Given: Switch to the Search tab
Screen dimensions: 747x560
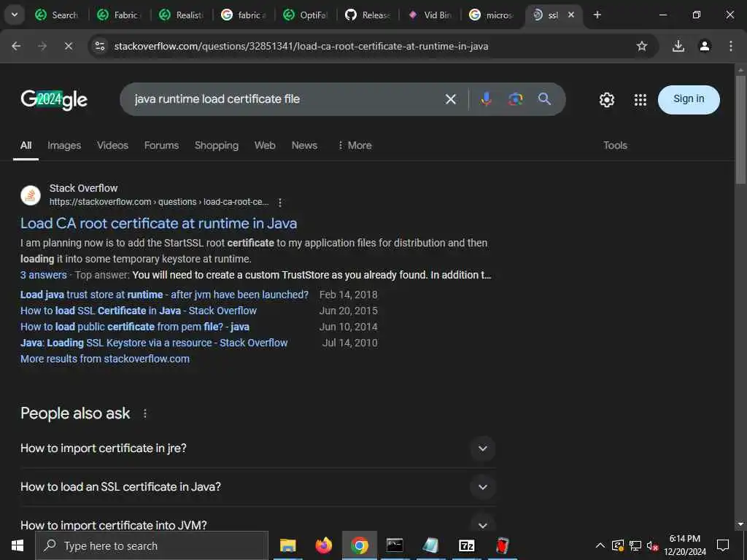Looking at the screenshot, I should tap(58, 15).
